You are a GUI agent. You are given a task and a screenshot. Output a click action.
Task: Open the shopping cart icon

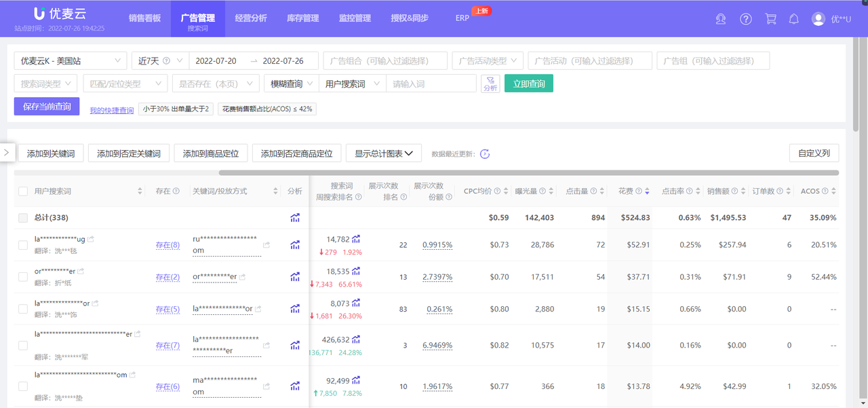[x=770, y=19]
